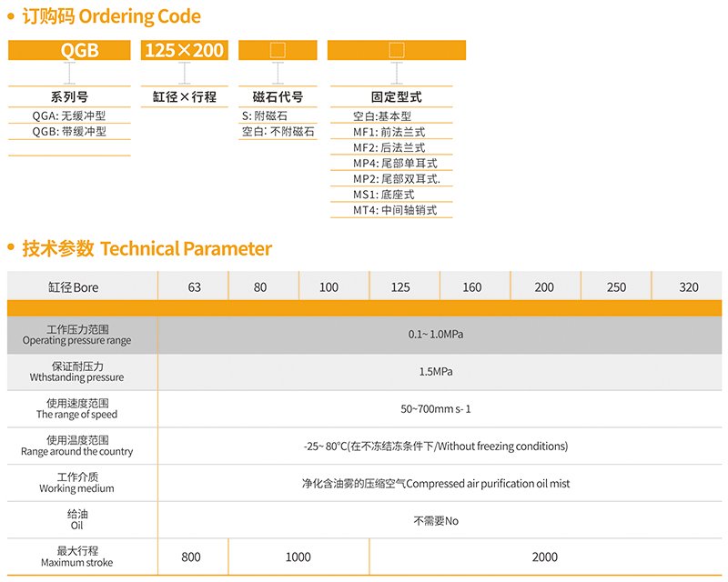Click the orange QGB series code box
Screen dimensions: 728x582
point(69,51)
